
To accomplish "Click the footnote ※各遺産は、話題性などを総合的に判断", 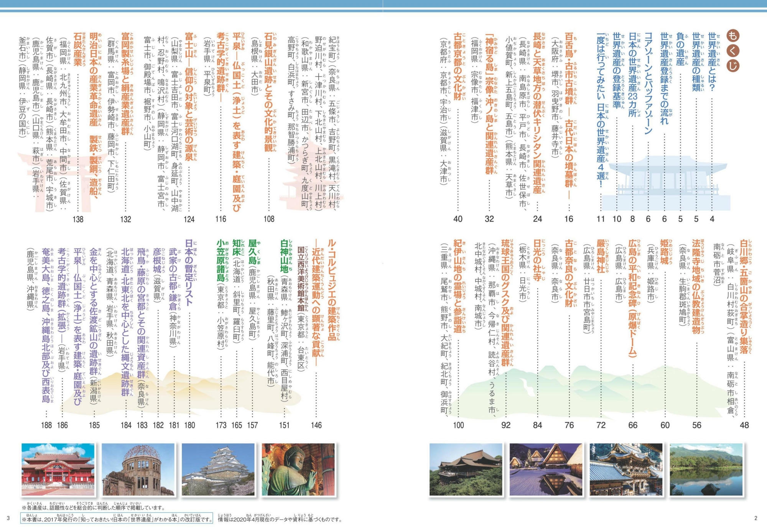I will point(93,506).
